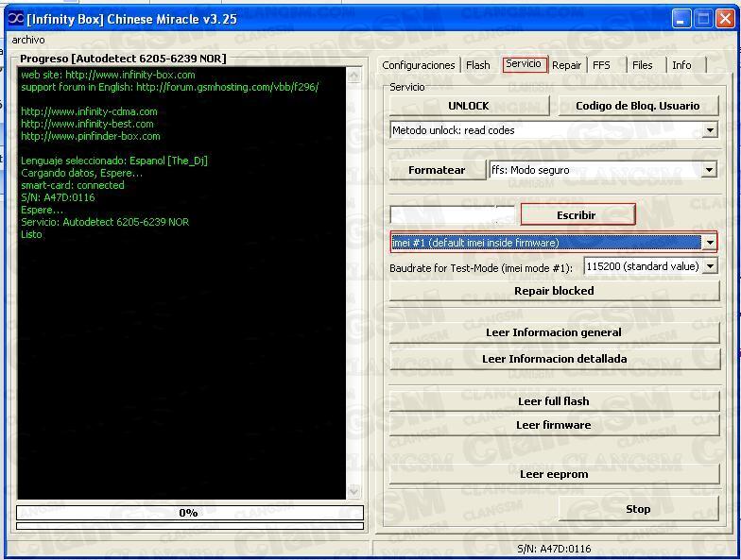Click the Repair blocked button
Viewport: 741px width, 560px height.
pos(554,291)
